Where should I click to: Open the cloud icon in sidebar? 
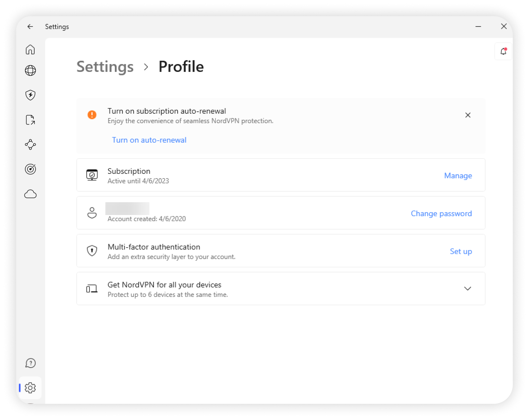(30, 194)
